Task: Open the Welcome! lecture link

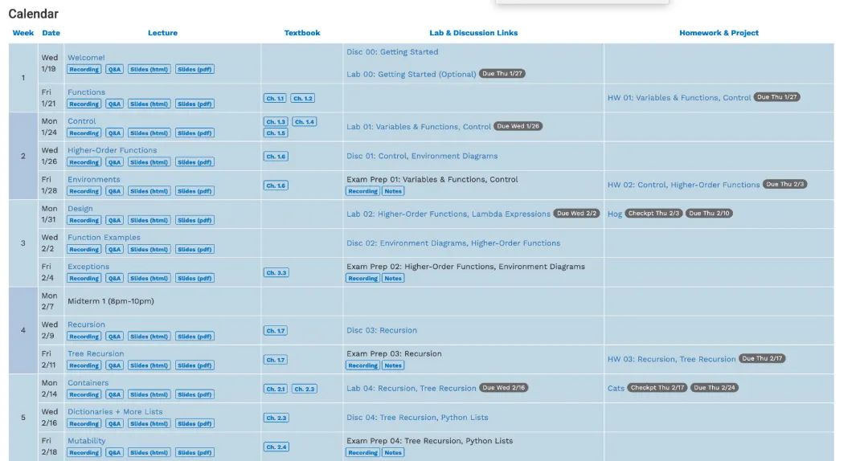Action: click(x=86, y=58)
